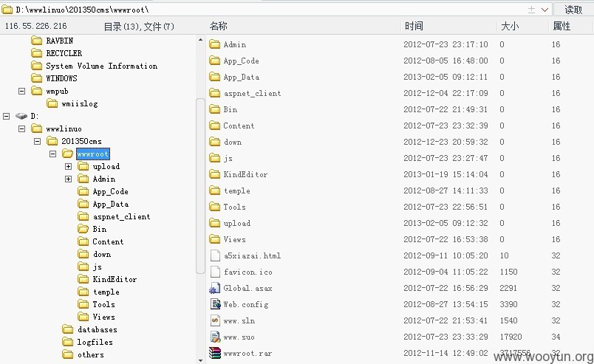Click KindEditor folder icon in file list

215,174
